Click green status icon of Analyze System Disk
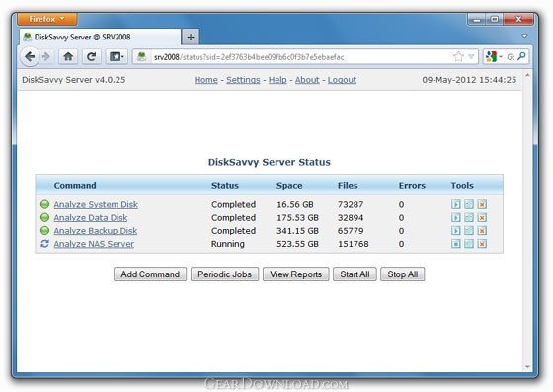The height and width of the screenshot is (392, 553). click(x=44, y=204)
